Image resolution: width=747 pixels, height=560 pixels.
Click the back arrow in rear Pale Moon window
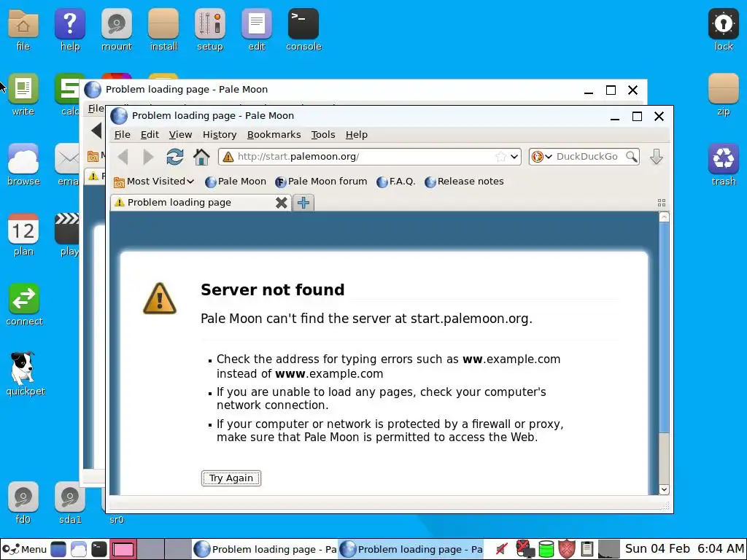pyautogui.click(x=96, y=130)
